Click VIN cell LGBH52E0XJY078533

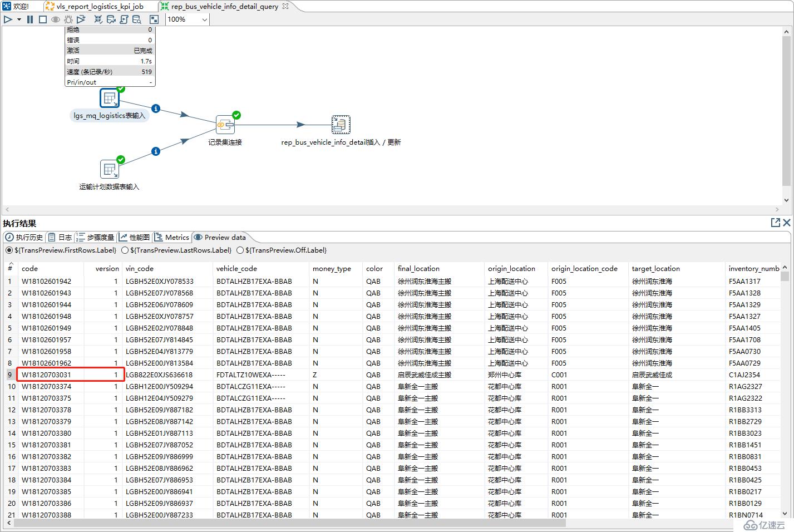tap(168, 282)
